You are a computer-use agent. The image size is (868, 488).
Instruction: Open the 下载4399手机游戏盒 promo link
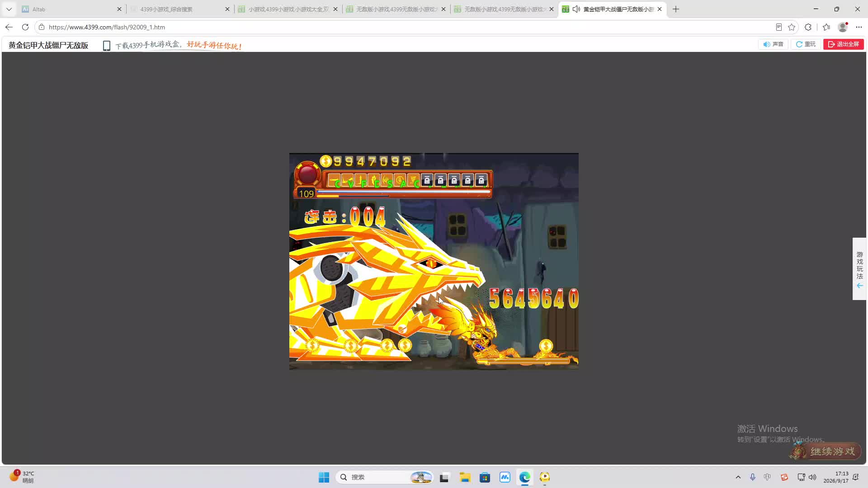179,45
